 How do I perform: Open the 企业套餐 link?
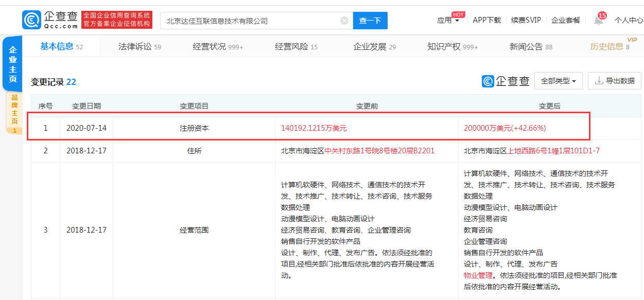point(566,20)
